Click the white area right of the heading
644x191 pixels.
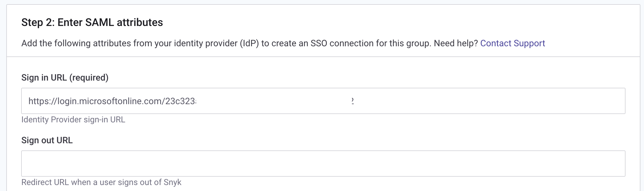pyautogui.click(x=388, y=21)
